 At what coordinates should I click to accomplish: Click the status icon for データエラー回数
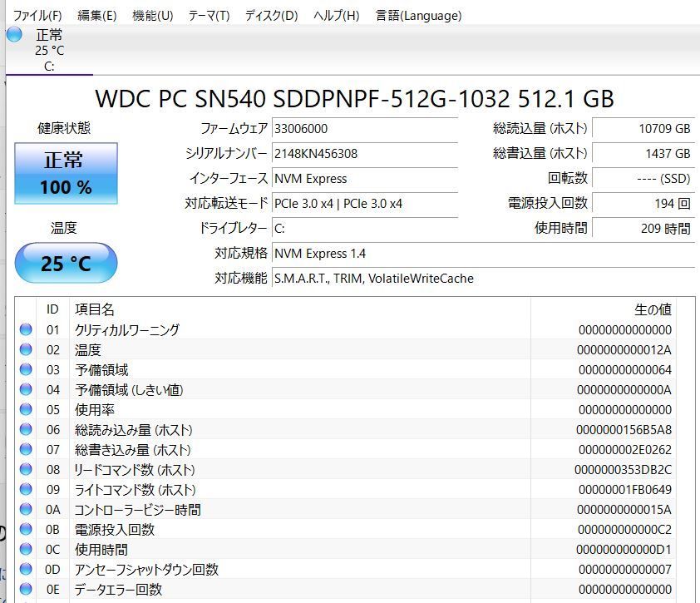(x=26, y=590)
